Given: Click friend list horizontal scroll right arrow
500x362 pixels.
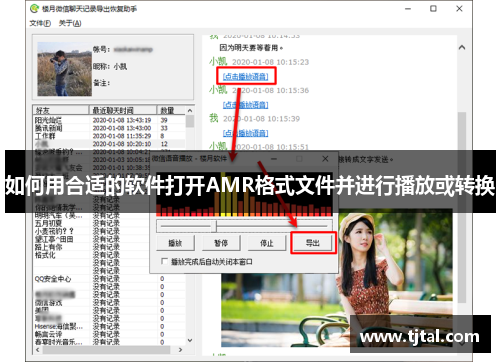Looking at the screenshot, I should 180,350.
